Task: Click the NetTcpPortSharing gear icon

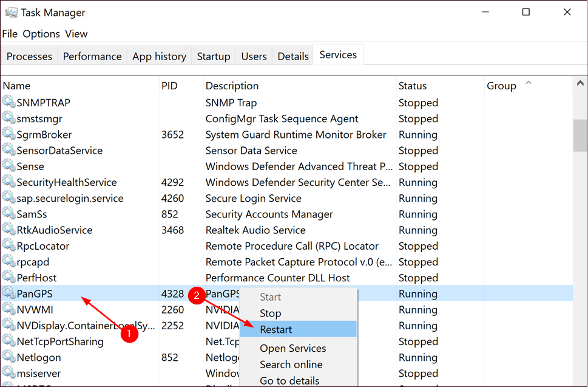Action: click(x=8, y=340)
